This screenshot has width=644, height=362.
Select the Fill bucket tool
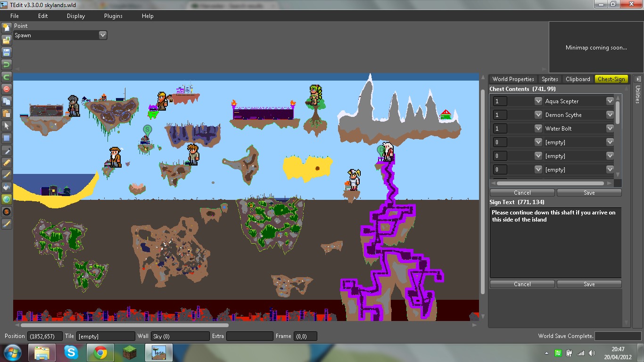(x=7, y=187)
